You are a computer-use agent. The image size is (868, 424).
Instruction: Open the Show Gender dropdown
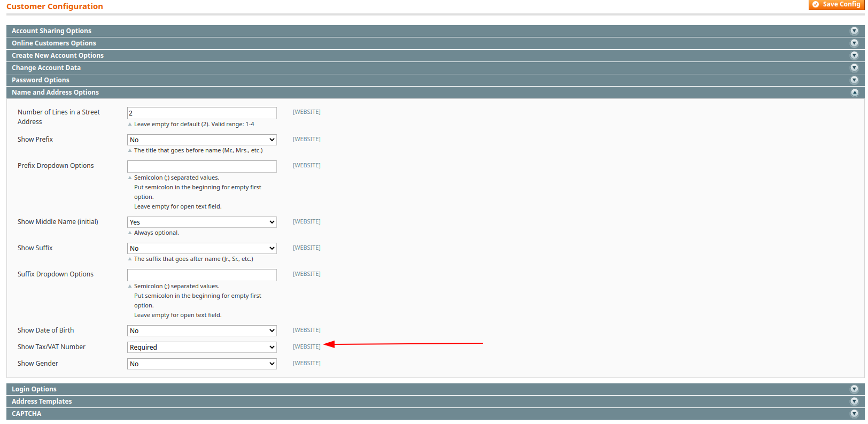click(202, 364)
